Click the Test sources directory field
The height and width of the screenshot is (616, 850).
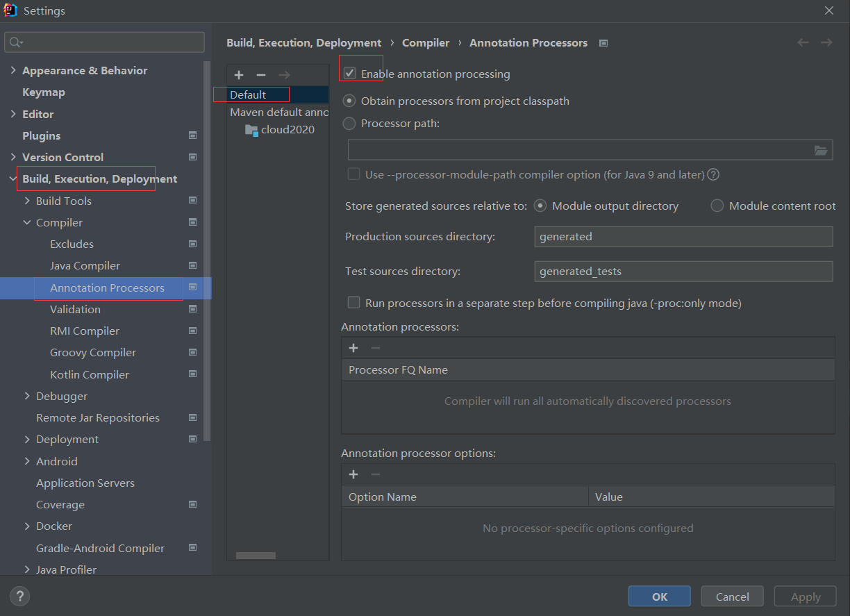683,271
